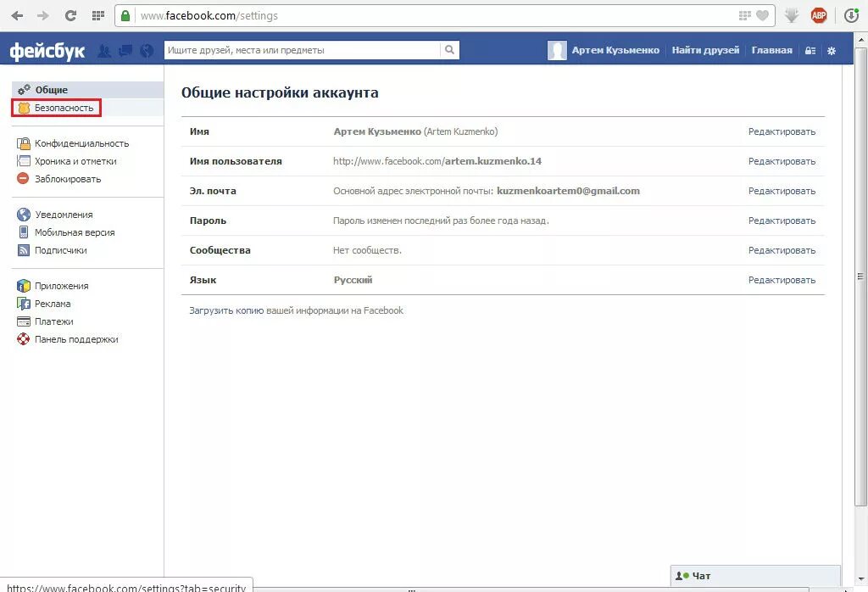Open the Чат bar
The width and height of the screenshot is (868, 592).
[x=755, y=576]
